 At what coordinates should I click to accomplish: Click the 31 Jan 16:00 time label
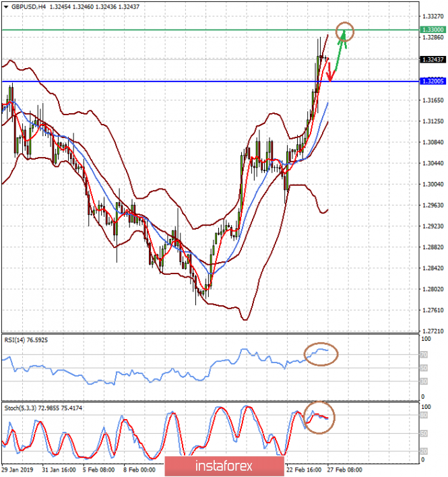(x=60, y=471)
